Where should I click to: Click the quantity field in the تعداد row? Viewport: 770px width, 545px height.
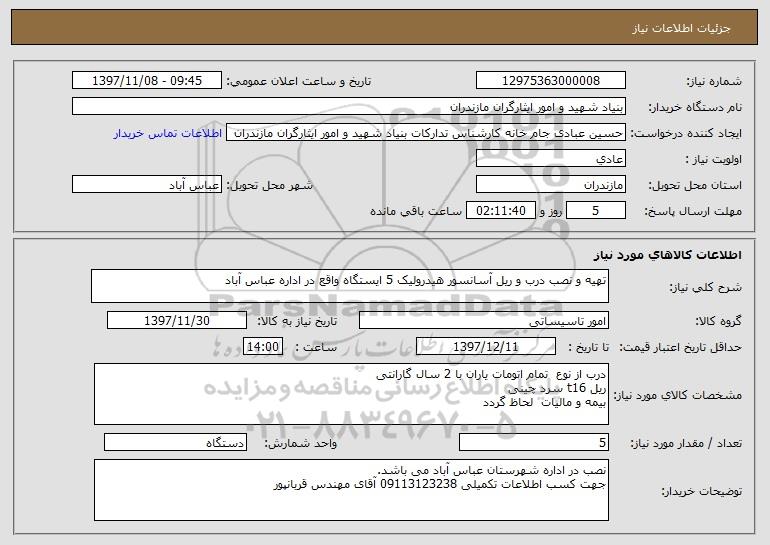tap(534, 442)
